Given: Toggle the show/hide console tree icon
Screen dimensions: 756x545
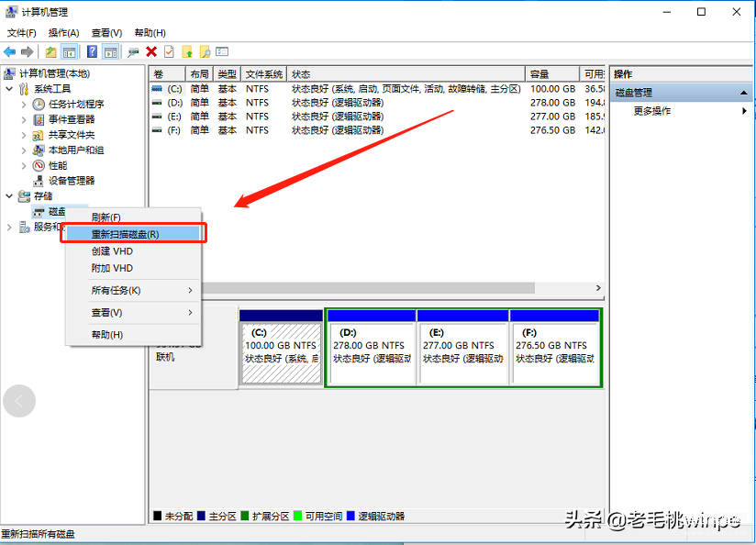Looking at the screenshot, I should click(70, 51).
